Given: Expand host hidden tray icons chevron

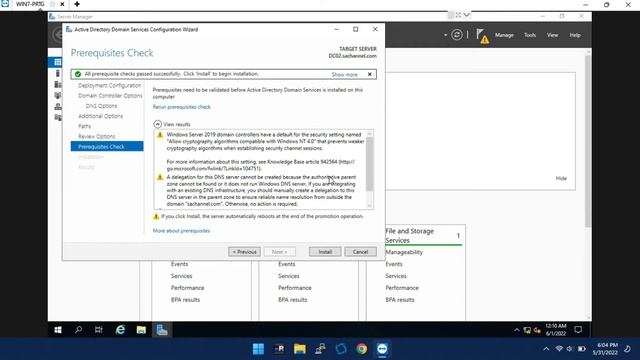Looking at the screenshot, I should (x=546, y=349).
